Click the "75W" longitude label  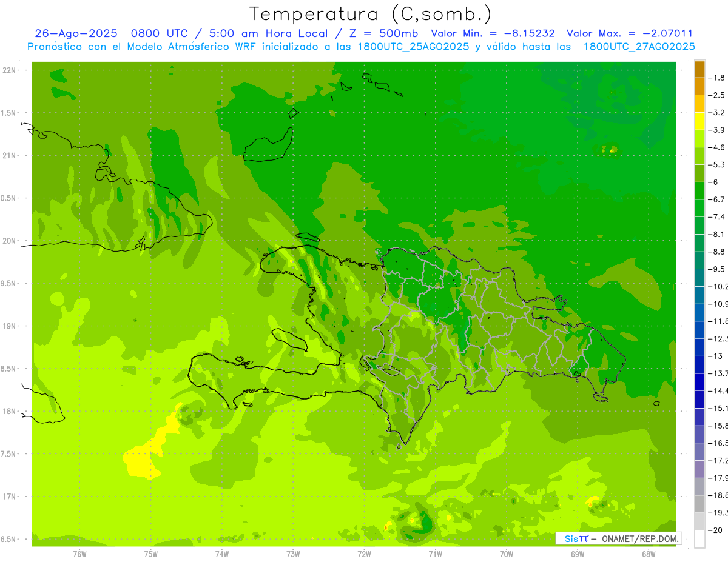[150, 554]
